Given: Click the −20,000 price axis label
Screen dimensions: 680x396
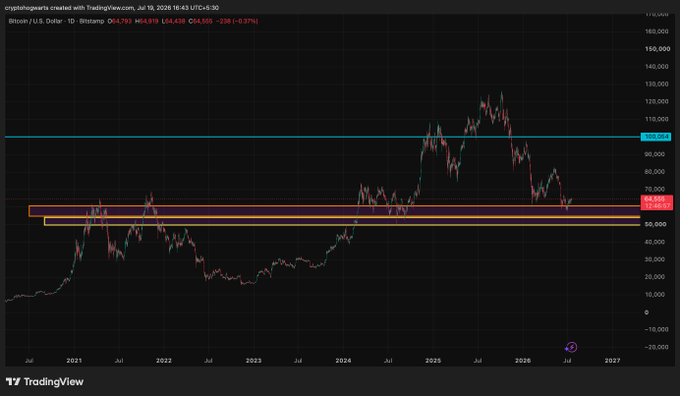Looking at the screenshot, I should (656, 347).
